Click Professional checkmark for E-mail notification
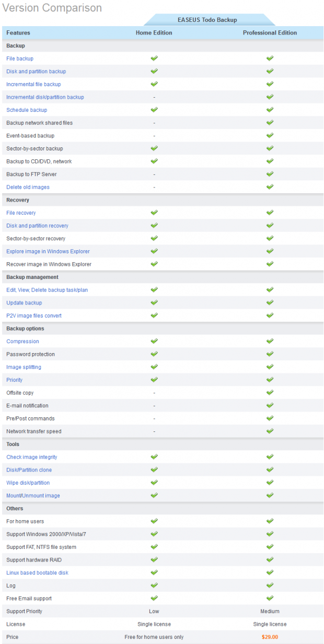Viewport: 324px width, 644px height. [270, 405]
